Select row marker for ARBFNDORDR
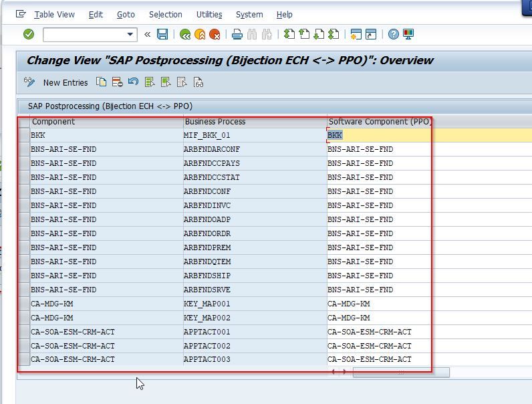Image resolution: width=532 pixels, height=404 pixels. [x=24, y=233]
